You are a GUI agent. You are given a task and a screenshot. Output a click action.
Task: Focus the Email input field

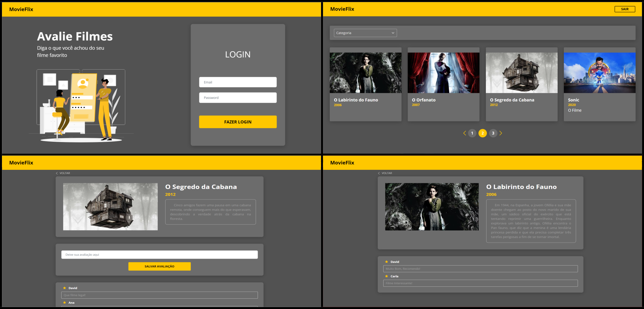238,82
